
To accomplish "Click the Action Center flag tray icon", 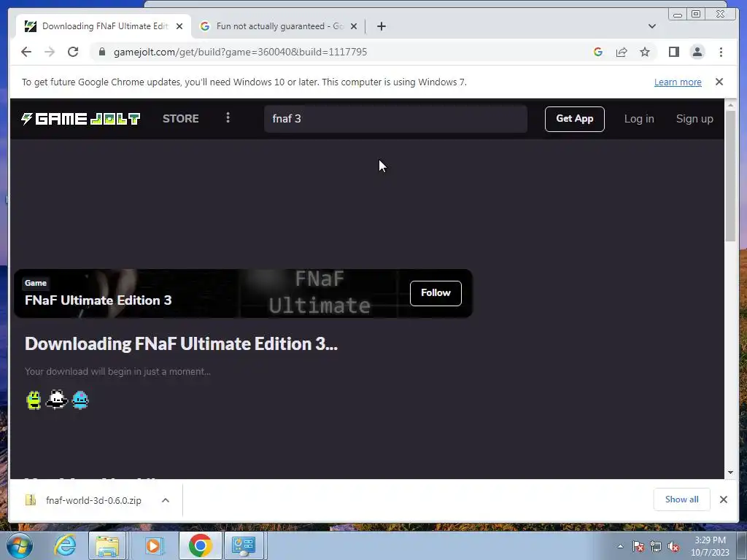I will (638, 547).
